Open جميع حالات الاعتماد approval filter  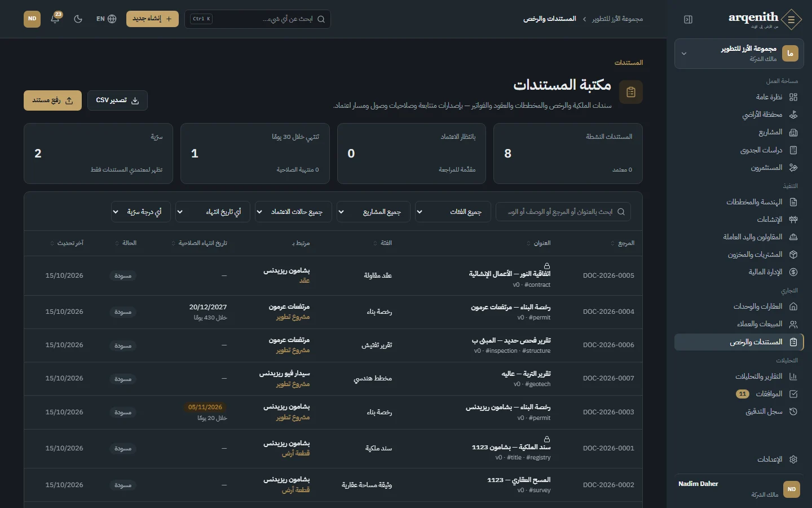pyautogui.click(x=293, y=212)
